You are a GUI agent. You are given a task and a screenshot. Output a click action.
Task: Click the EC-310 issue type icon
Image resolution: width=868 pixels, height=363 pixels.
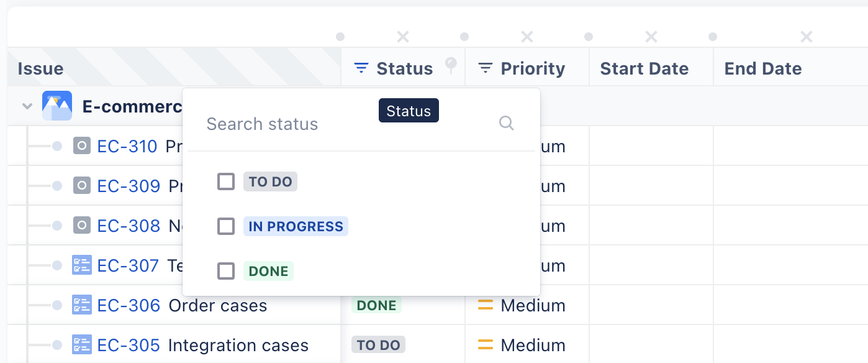(82, 146)
